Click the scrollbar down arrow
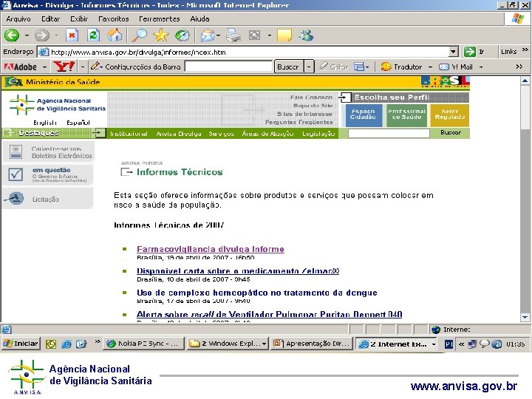This screenshot has height=399, width=532. click(x=525, y=317)
